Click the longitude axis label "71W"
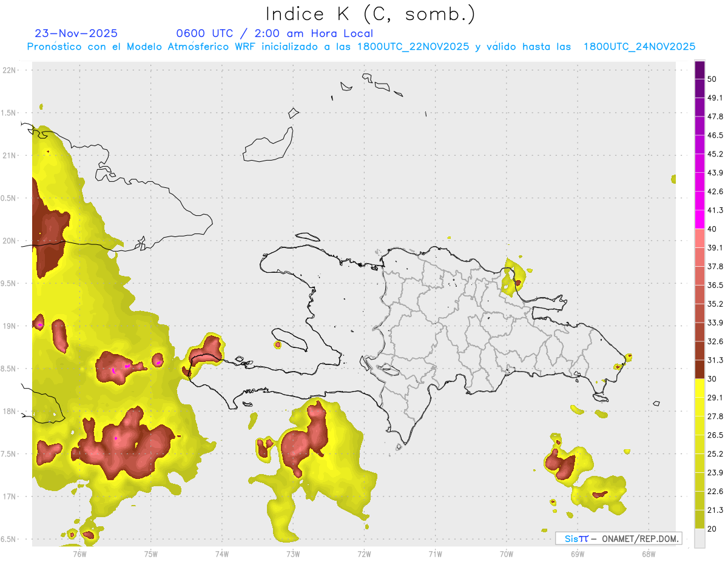728x562 pixels. [x=436, y=554]
